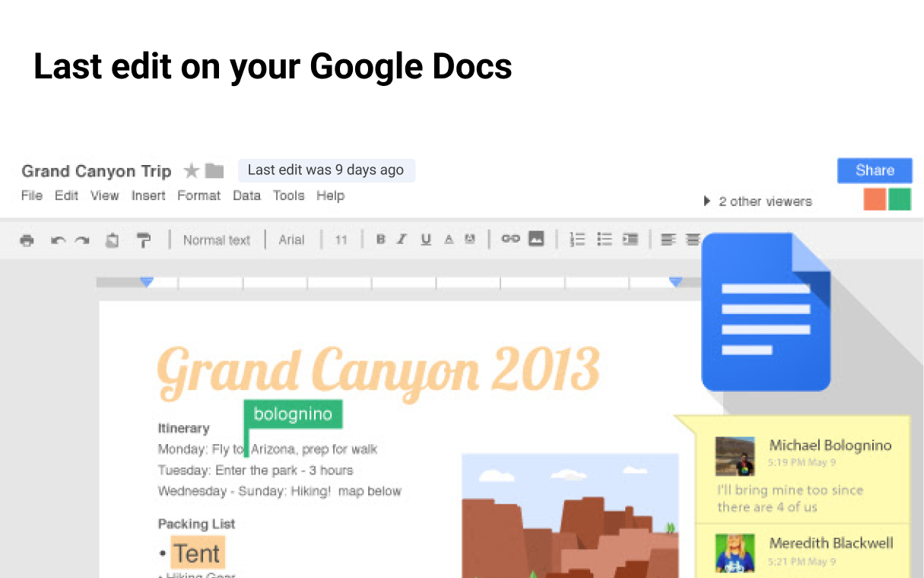Click 'Last edit was 9 days ago'

click(326, 170)
